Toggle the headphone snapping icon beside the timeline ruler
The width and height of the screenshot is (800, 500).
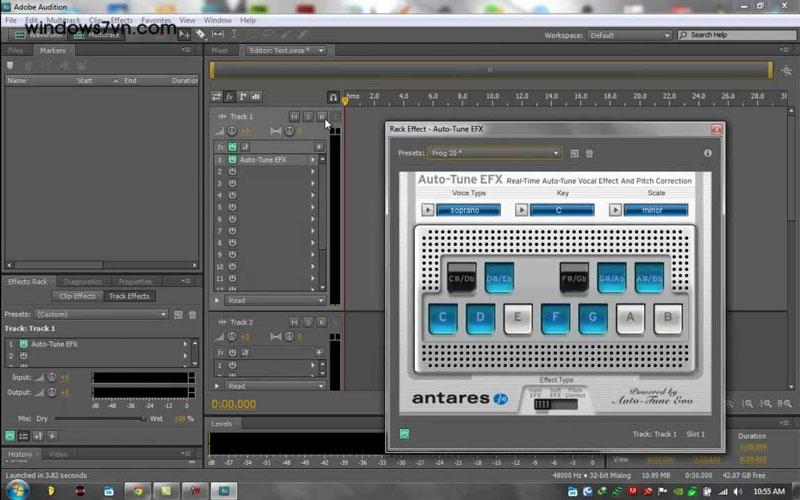click(333, 97)
